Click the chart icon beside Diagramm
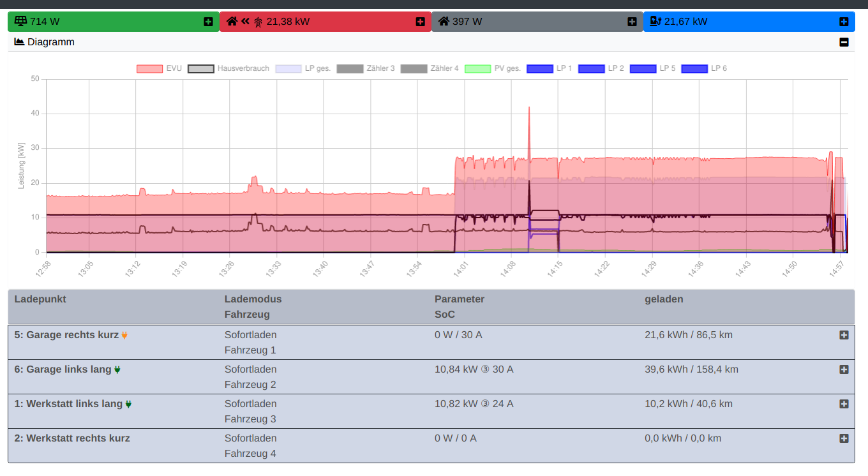868x476 pixels. pos(19,42)
